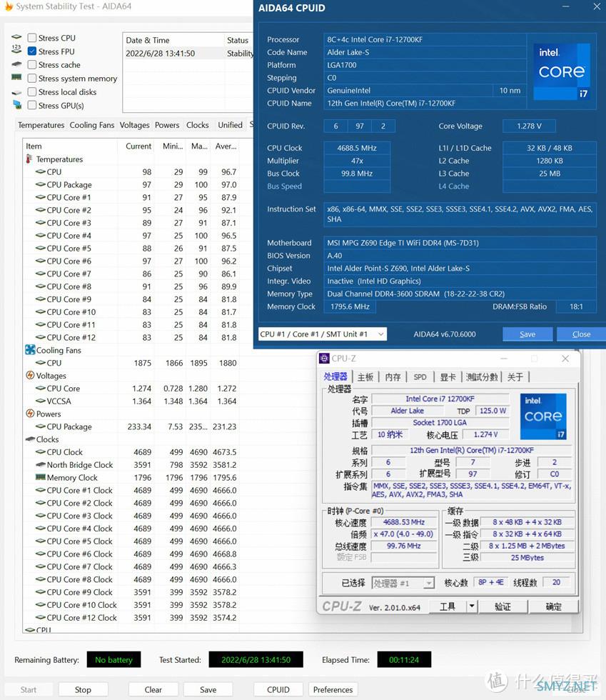Click the CPU-Z purple app icon

(325, 359)
